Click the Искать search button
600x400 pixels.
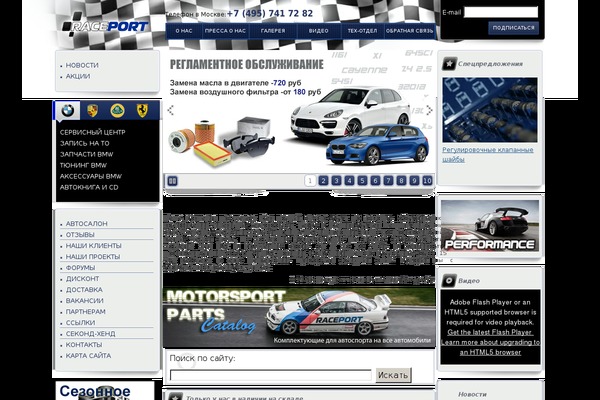click(x=393, y=375)
